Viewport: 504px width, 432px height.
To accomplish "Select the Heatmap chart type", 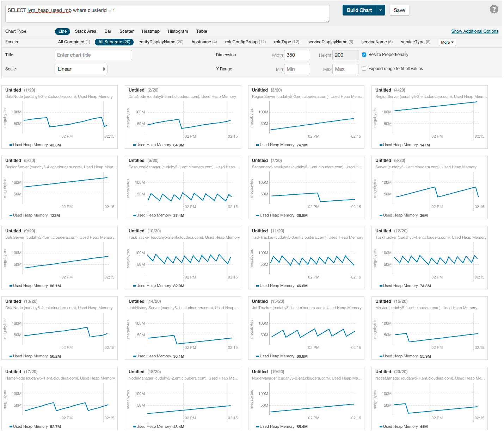I will [150, 31].
